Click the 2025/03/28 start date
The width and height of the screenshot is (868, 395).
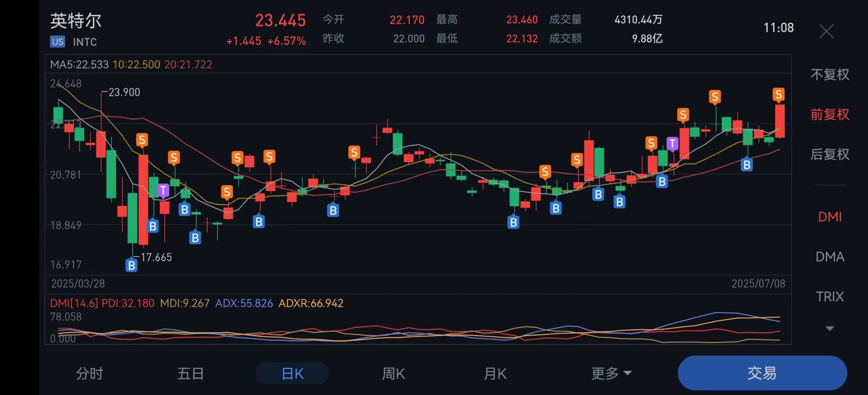tap(78, 283)
